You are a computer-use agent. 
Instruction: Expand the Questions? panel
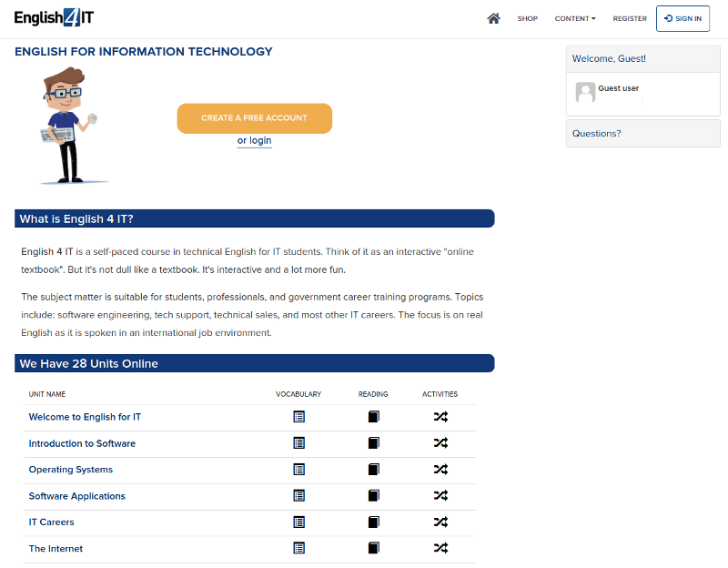tap(643, 134)
